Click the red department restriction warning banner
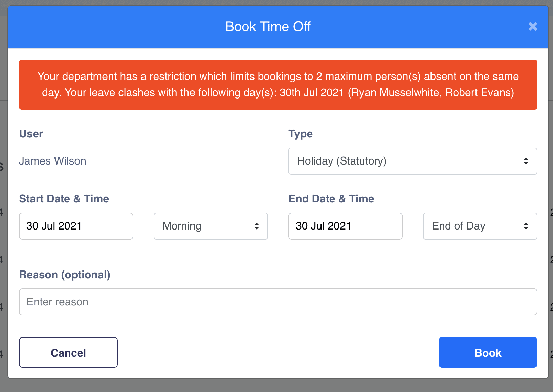 [x=278, y=85]
